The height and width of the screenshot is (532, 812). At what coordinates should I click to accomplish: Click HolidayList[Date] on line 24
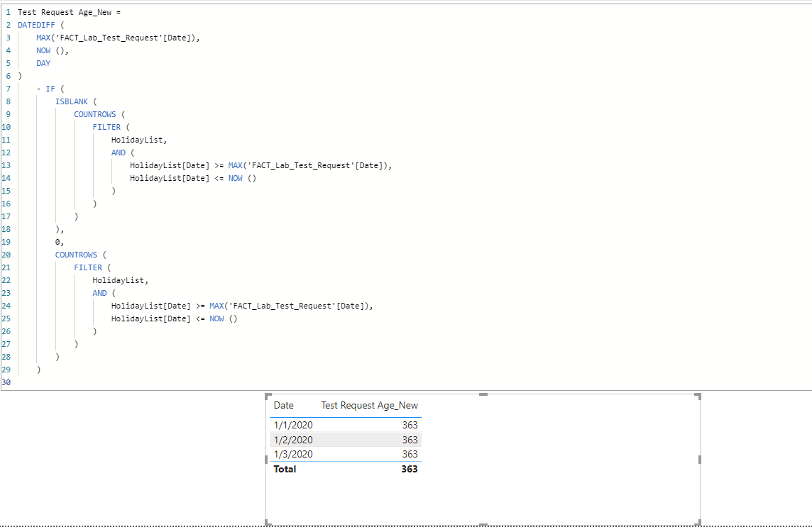coord(151,306)
